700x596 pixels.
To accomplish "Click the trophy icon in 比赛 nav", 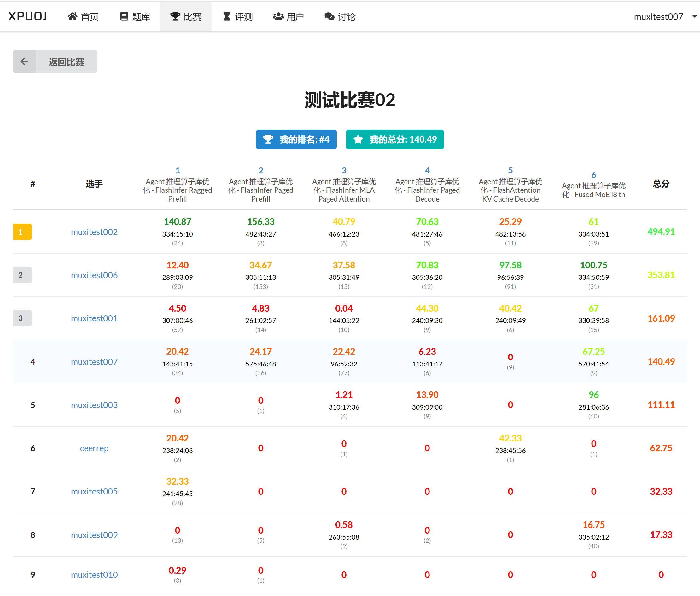I will click(x=175, y=16).
